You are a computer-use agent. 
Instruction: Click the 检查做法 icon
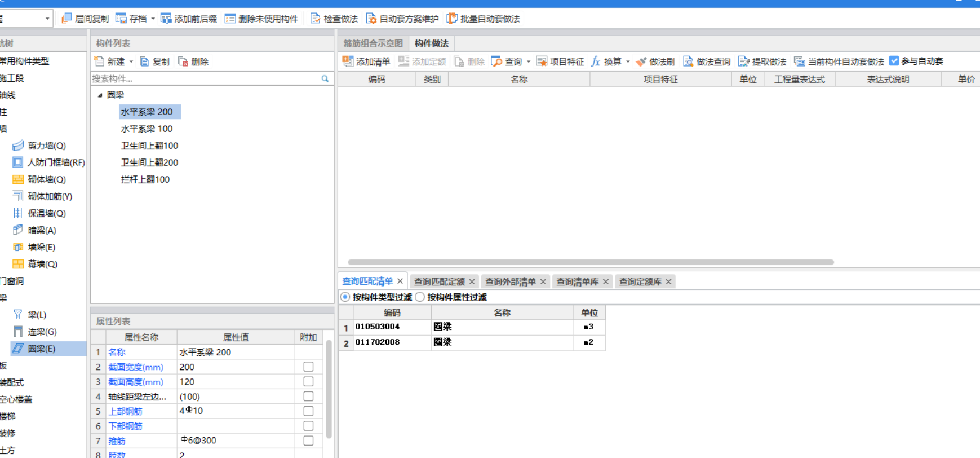[x=316, y=19]
